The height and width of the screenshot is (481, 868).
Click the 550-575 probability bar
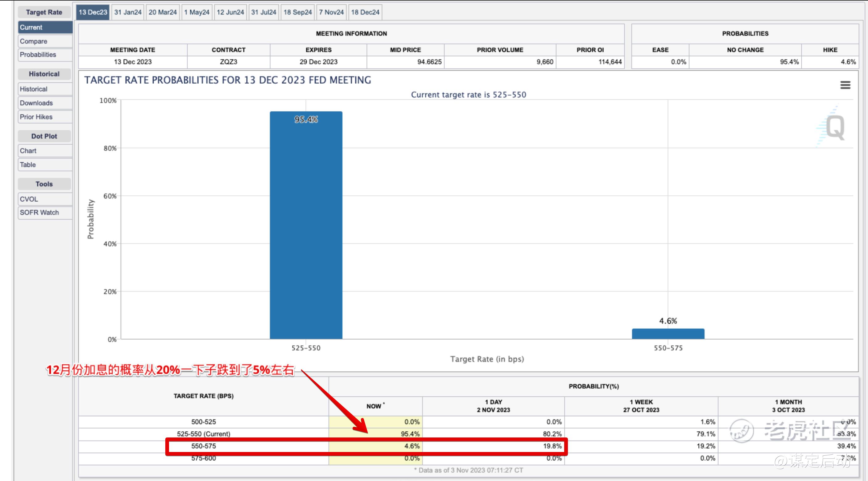point(668,334)
